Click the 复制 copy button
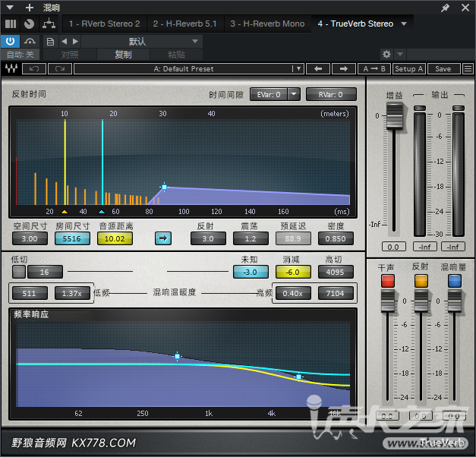This screenshot has width=476, height=457. (x=123, y=55)
